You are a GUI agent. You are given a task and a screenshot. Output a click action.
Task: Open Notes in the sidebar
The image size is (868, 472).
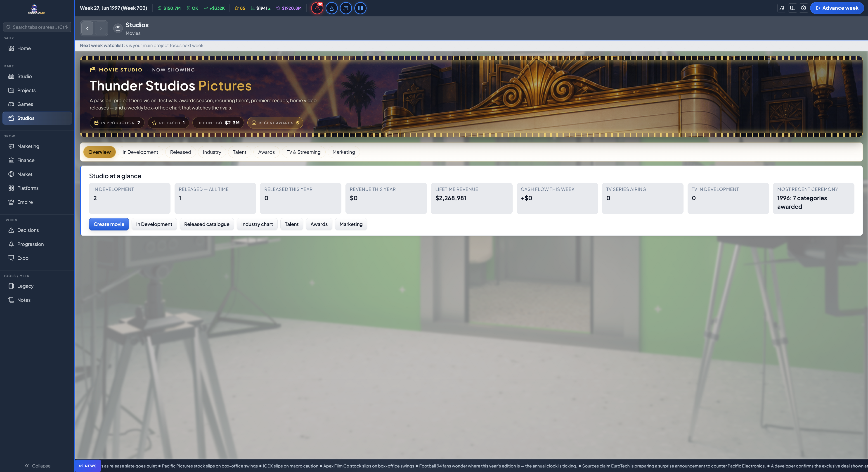37,300
